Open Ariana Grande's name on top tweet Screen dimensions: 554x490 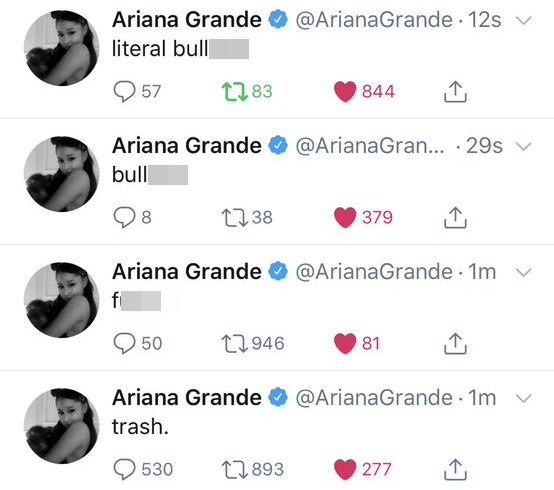pyautogui.click(x=187, y=19)
